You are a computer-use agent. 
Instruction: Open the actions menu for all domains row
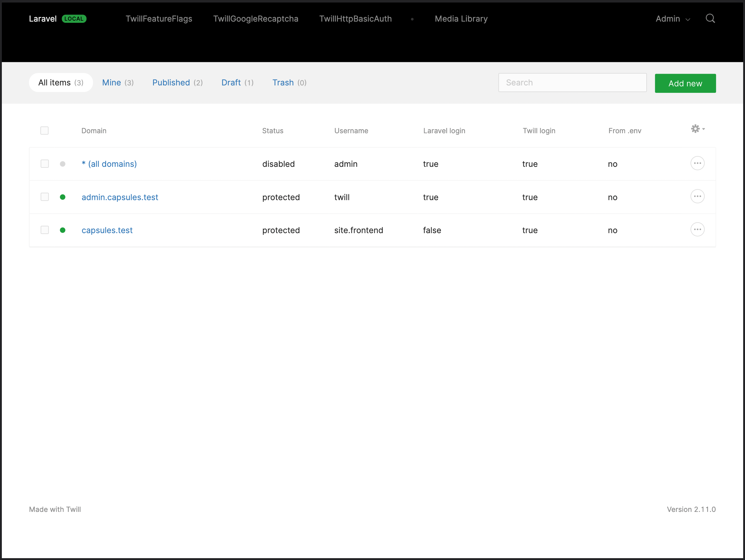pyautogui.click(x=697, y=163)
